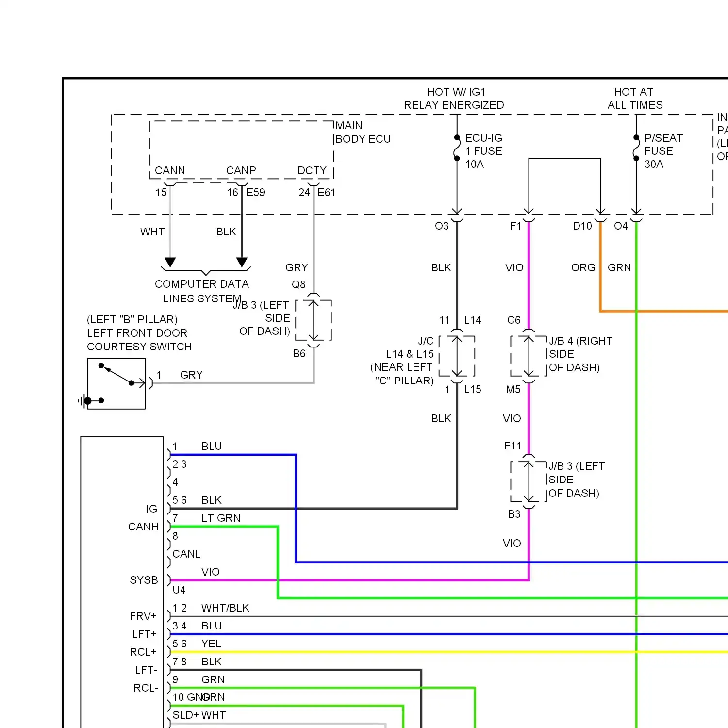Screen dimensions: 728x728
Task: Click connector label 'F11'
Action: coord(513,446)
